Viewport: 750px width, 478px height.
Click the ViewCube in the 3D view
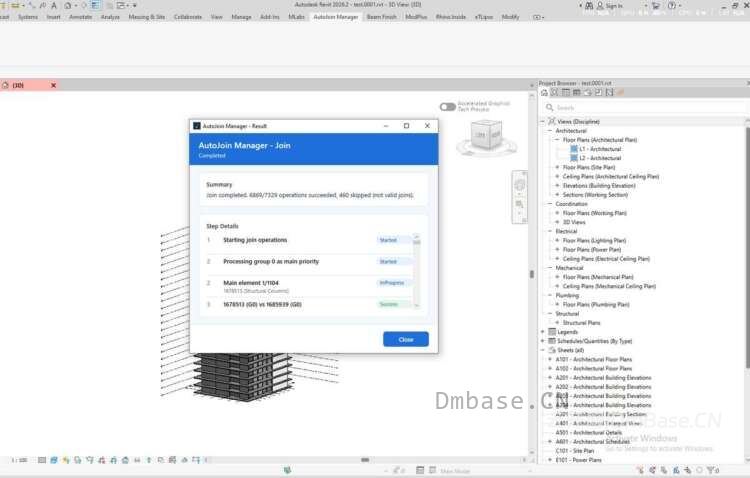[486, 135]
